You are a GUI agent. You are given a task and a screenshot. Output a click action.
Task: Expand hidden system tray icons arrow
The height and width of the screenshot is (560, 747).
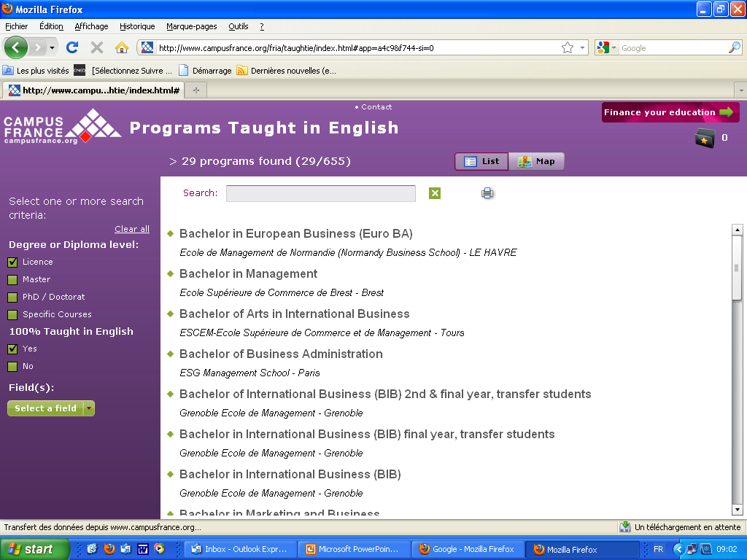click(x=679, y=549)
